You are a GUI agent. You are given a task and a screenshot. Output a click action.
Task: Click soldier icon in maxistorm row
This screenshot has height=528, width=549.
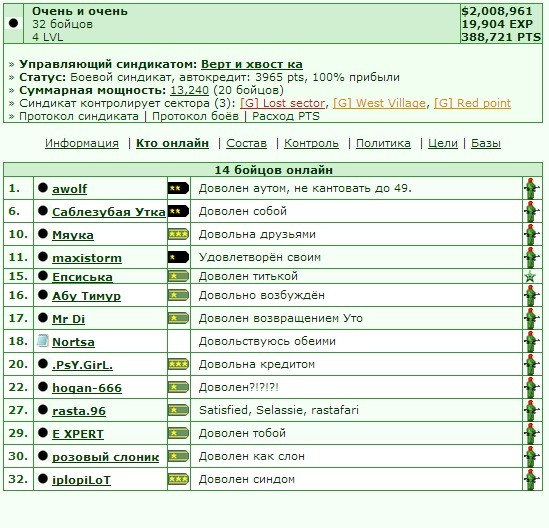tap(532, 258)
